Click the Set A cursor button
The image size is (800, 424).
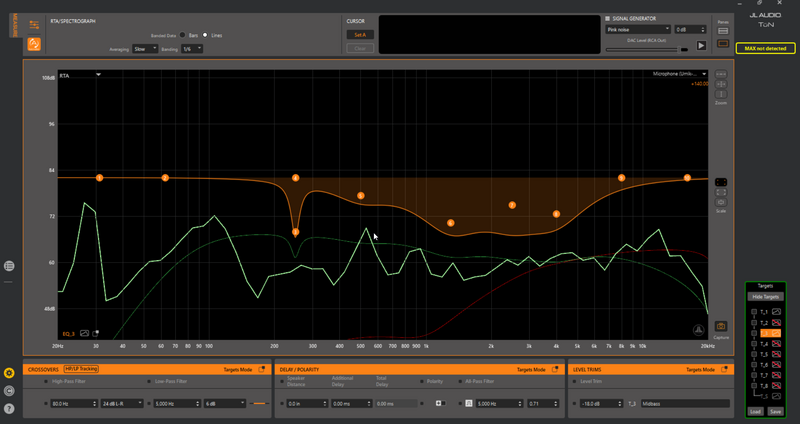tap(360, 35)
